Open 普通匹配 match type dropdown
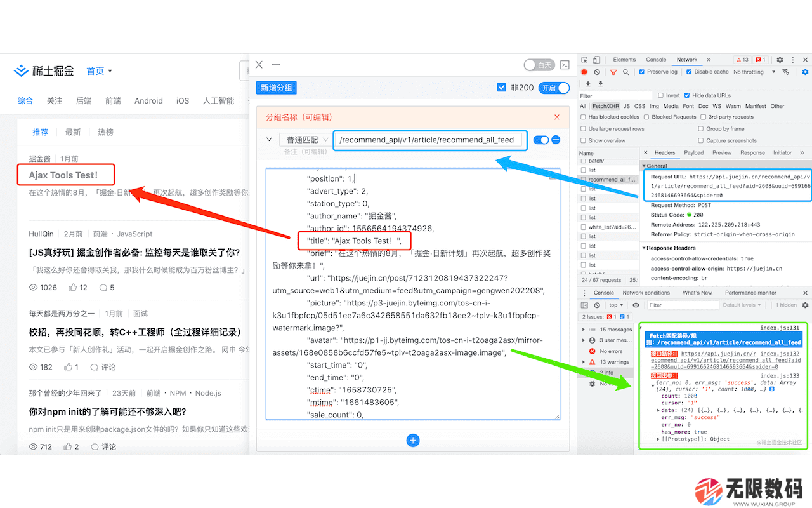This screenshot has height=508, width=812. 306,140
